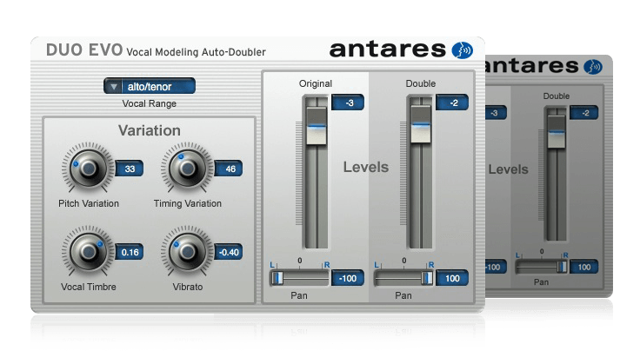Click the antares brand name text
This screenshot has width=640, height=364.
388,50
